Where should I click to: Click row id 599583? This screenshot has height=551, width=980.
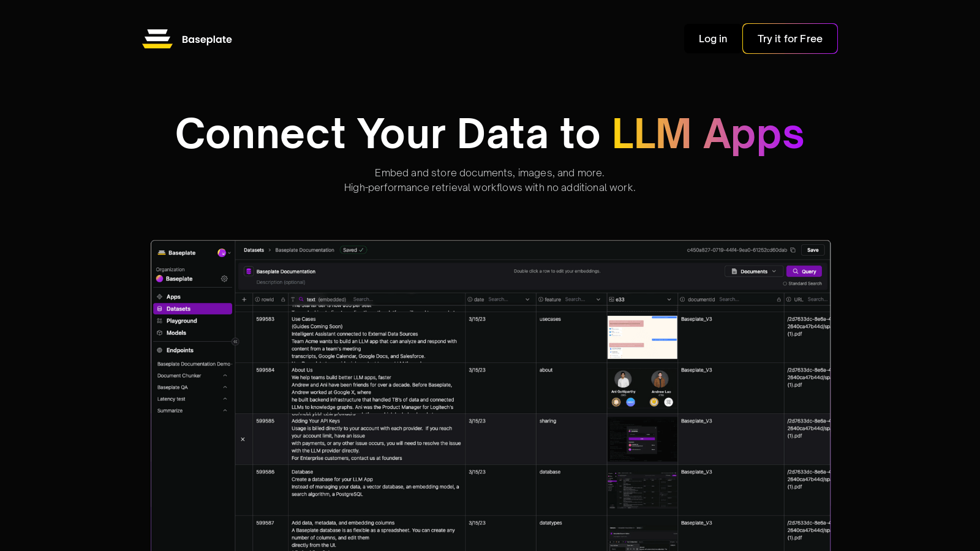click(265, 319)
